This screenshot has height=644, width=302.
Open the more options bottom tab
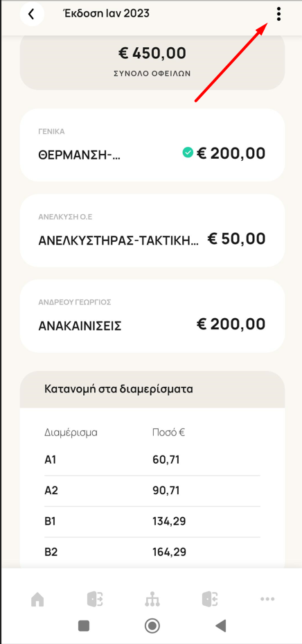coord(267,600)
